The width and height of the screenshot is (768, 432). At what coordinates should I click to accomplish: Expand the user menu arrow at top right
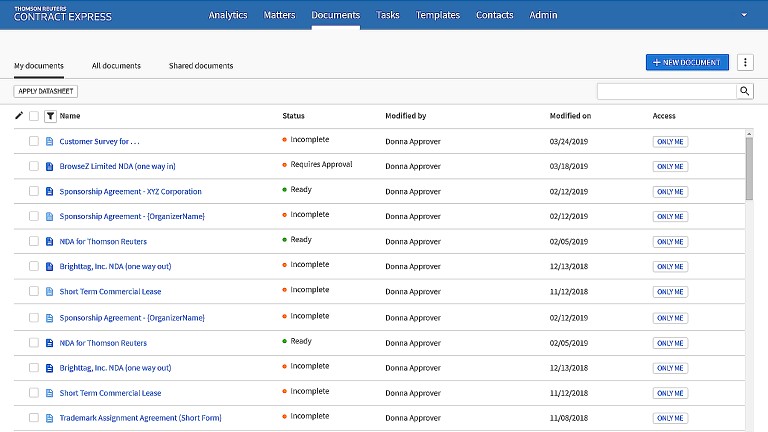pyautogui.click(x=744, y=15)
